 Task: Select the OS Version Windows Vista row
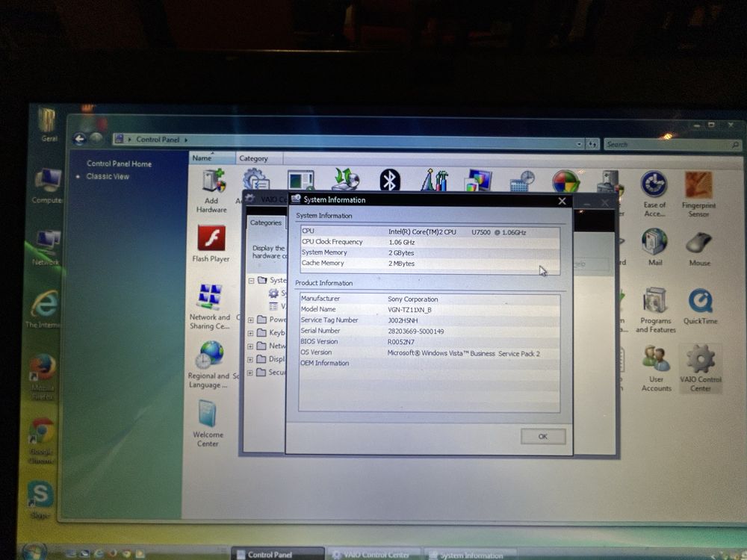click(430, 353)
